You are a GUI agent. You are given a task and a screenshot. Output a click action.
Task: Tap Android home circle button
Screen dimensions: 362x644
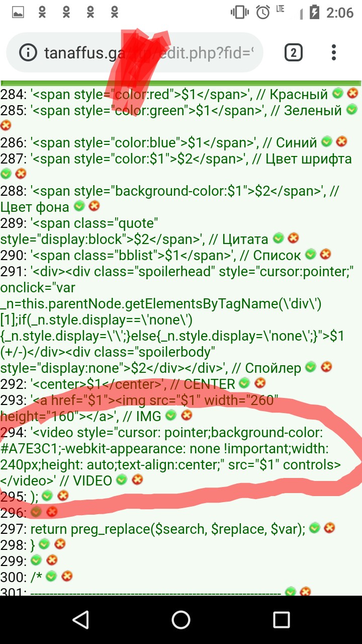[181, 620]
